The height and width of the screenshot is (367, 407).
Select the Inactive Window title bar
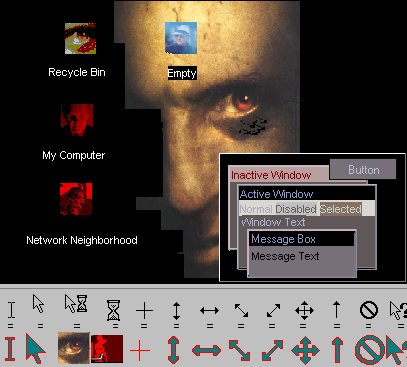click(279, 175)
